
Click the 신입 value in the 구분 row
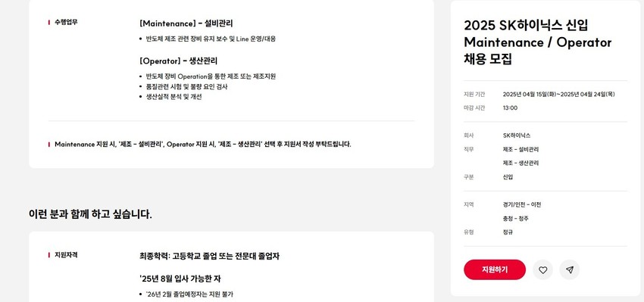pos(508,177)
